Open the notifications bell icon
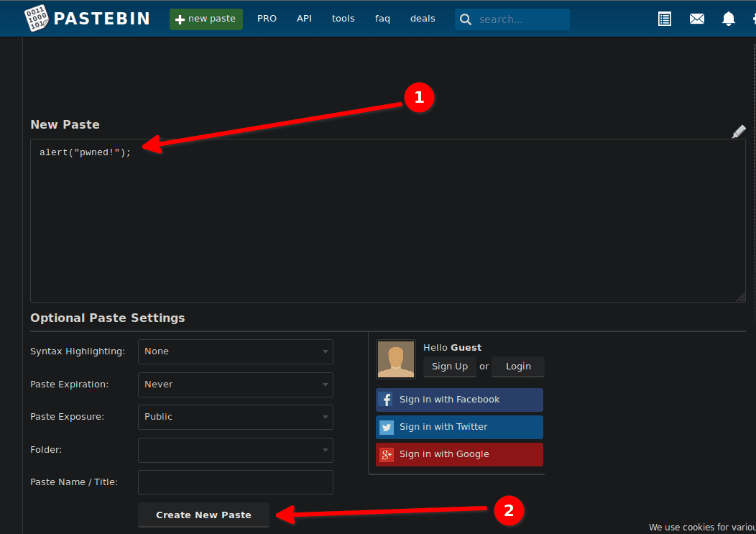Screen dimensions: 756x534 coord(728,19)
